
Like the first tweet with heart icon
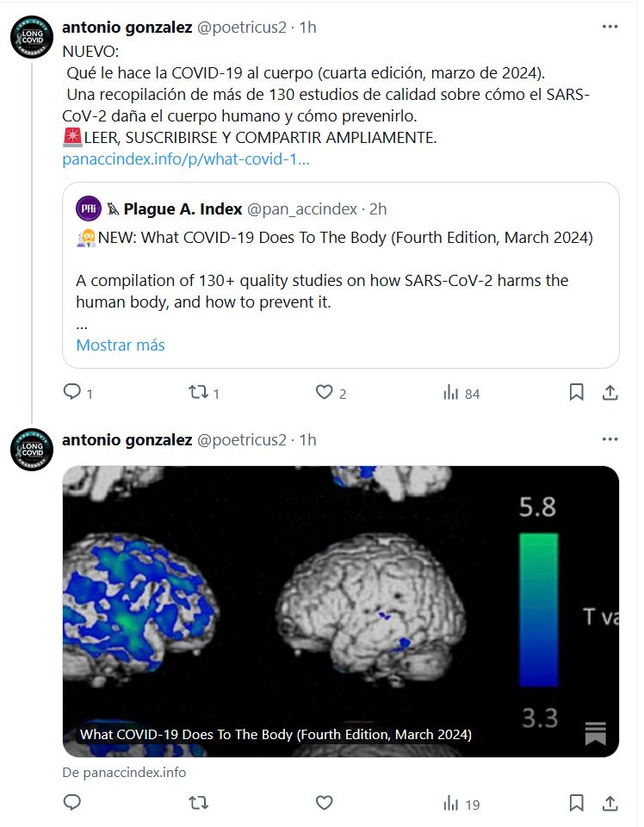point(324,393)
